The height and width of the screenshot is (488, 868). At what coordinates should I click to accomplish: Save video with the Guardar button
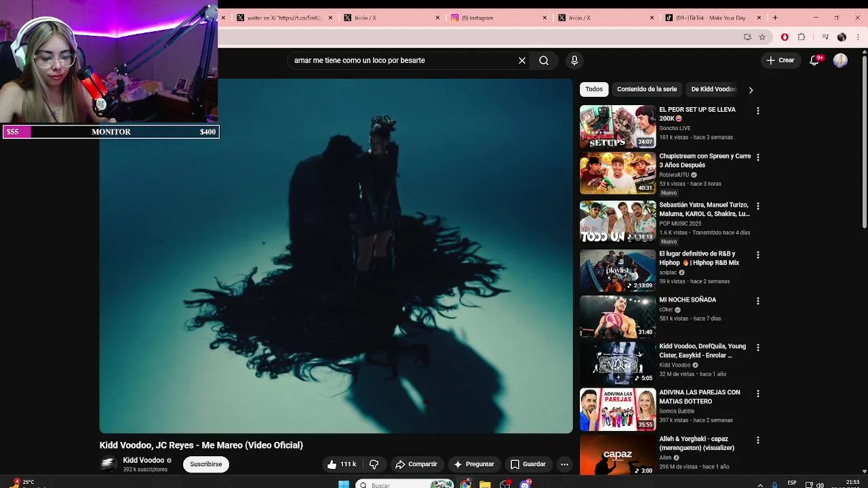528,464
